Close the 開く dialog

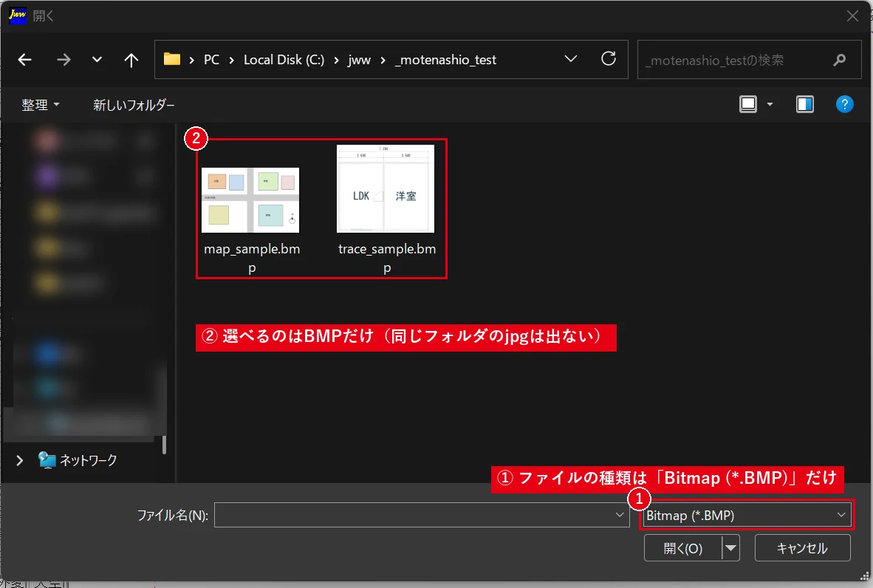pyautogui.click(x=852, y=16)
